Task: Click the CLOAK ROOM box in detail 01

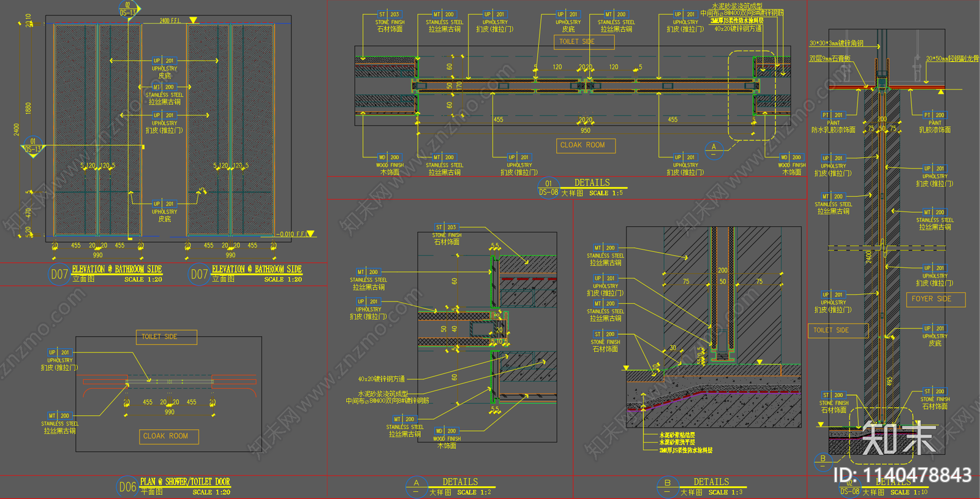Action: [585, 145]
